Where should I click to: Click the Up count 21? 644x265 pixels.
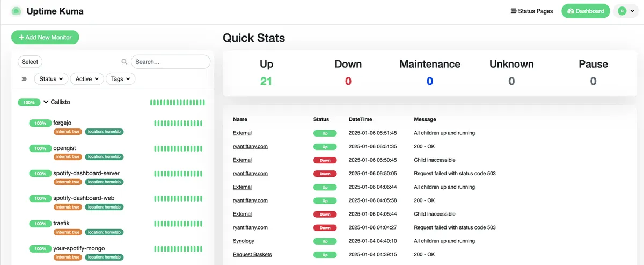coord(266,81)
